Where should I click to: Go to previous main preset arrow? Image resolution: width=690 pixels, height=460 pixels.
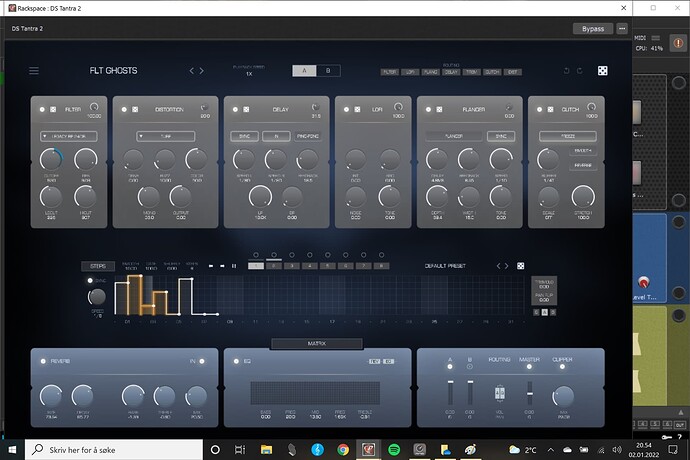[191, 71]
